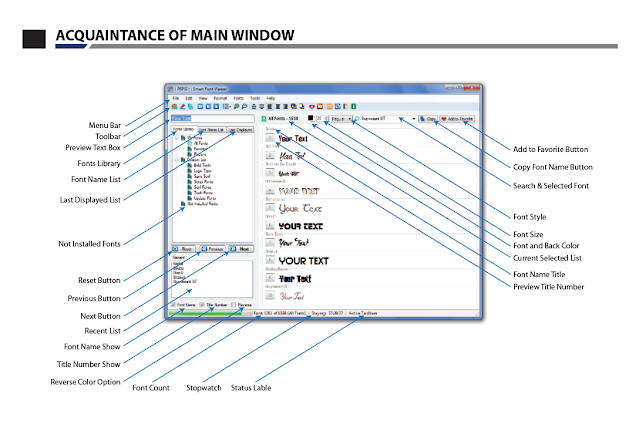The height and width of the screenshot is (434, 639).
Task: Select Tech Fonts in Custom List
Action: click(203, 192)
